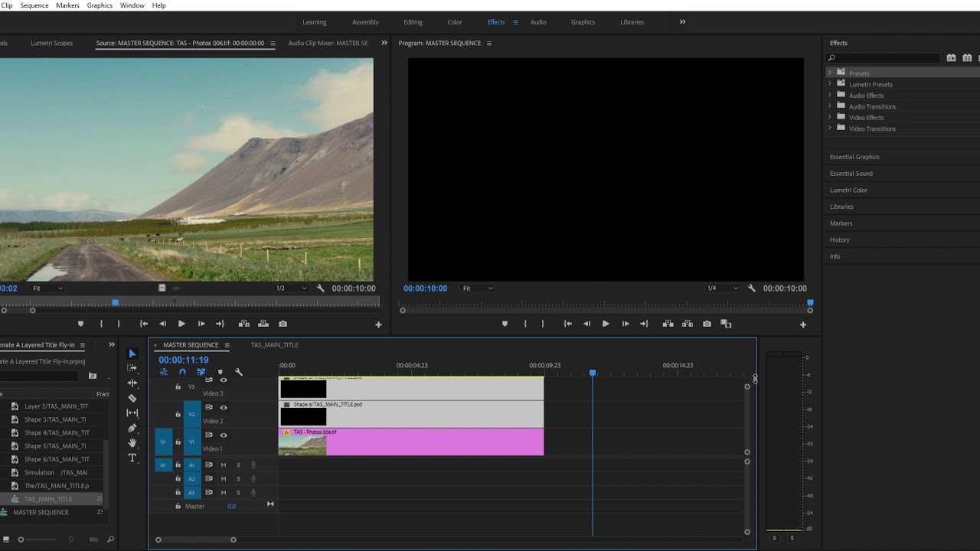The image size is (980, 551).
Task: Select the Razor tool
Action: coord(132,398)
